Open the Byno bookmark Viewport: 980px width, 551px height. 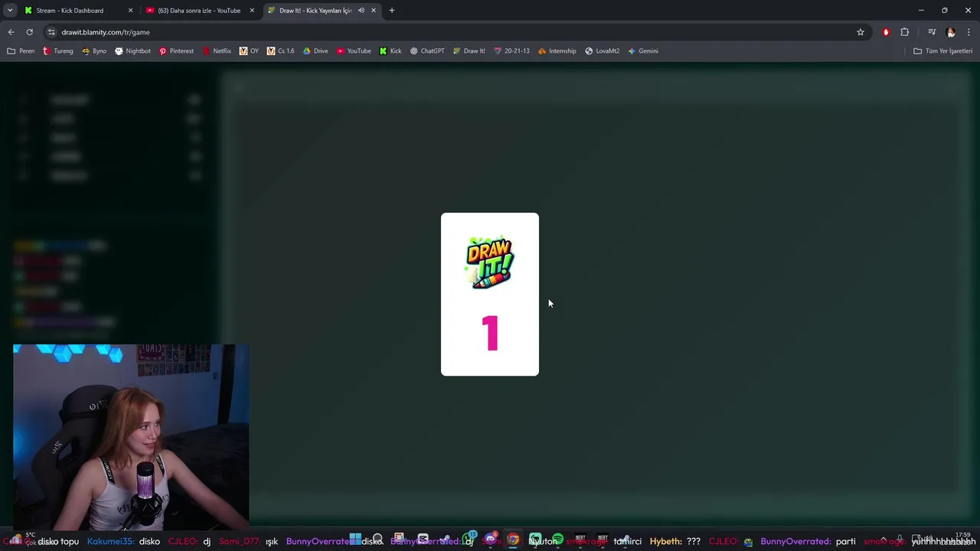[94, 51]
